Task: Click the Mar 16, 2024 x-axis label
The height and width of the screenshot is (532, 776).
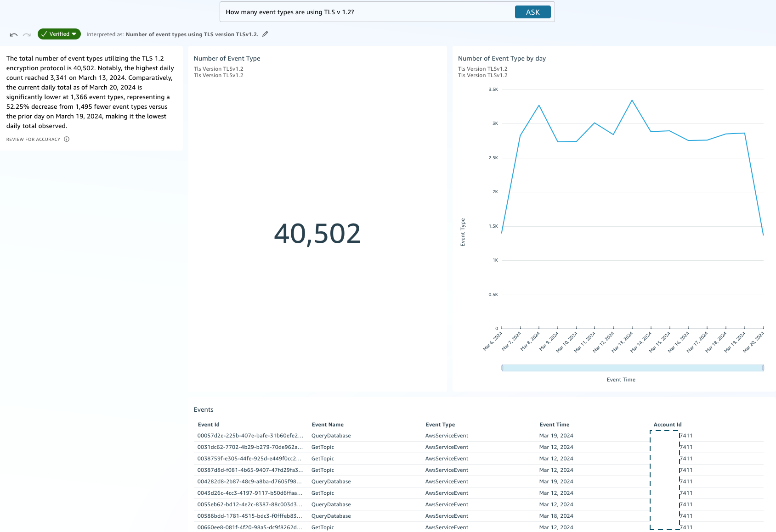Action: pyautogui.click(x=679, y=342)
